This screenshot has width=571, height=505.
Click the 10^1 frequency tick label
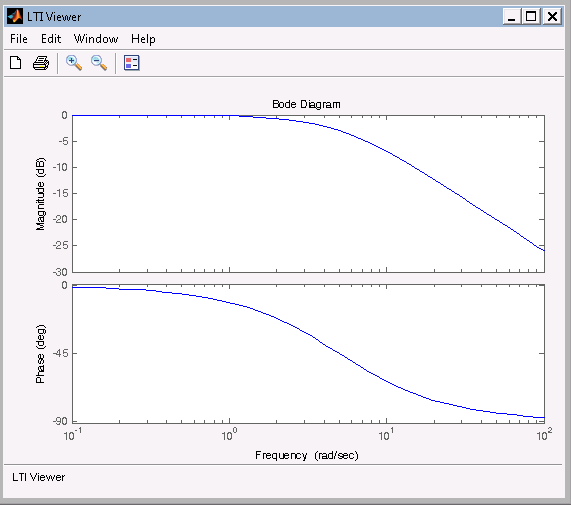(x=386, y=434)
